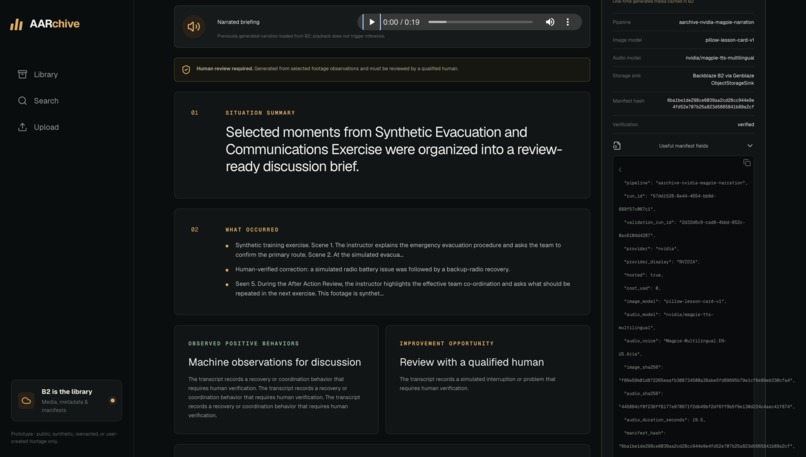Open the Upload page

click(x=38, y=127)
